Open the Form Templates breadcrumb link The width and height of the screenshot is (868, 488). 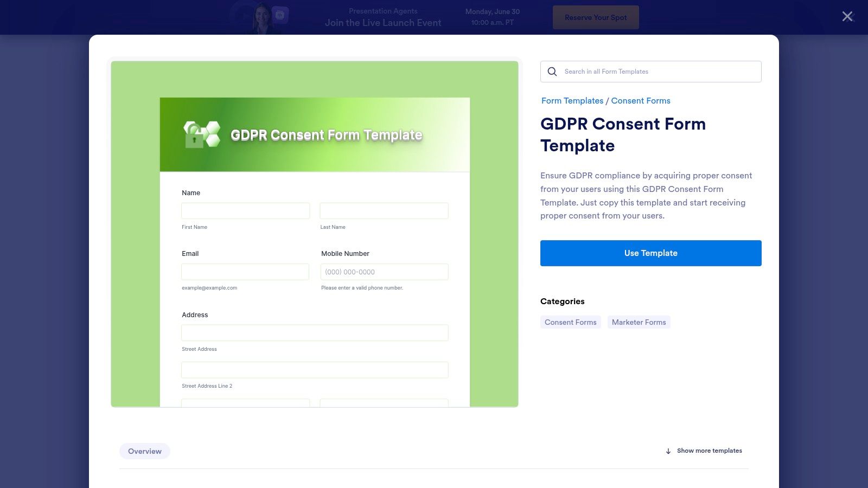572,100
